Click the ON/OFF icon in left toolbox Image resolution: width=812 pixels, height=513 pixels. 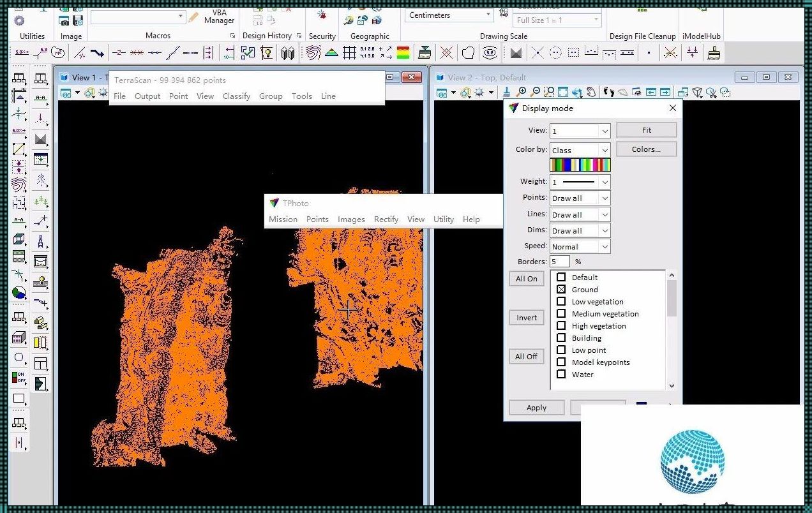[19, 378]
